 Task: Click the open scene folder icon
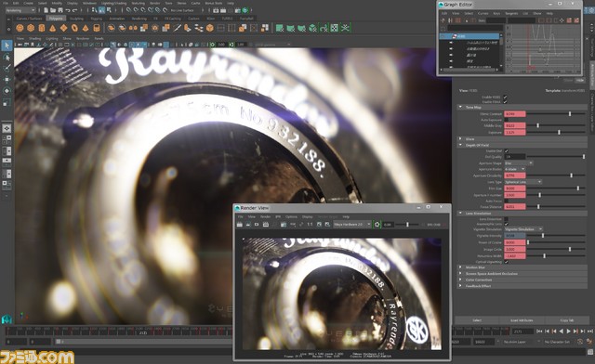(x=53, y=10)
